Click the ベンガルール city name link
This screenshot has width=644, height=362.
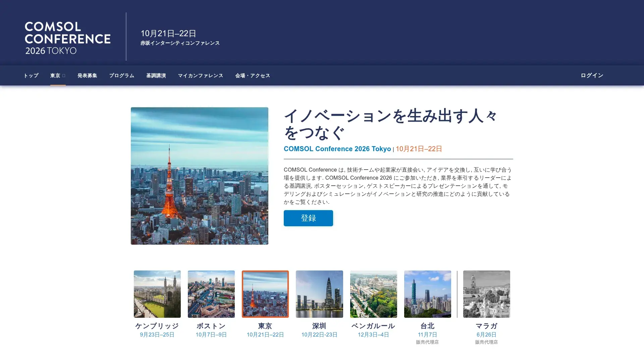pyautogui.click(x=373, y=326)
